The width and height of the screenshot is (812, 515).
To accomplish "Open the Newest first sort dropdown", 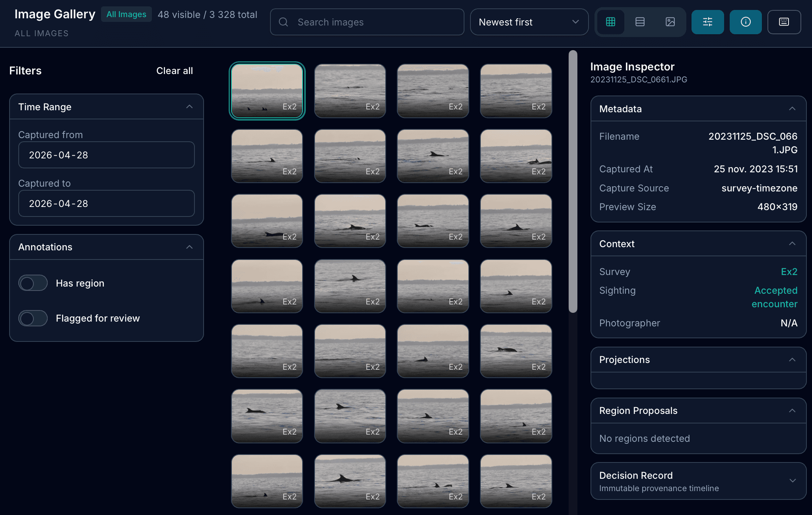I will coord(529,22).
